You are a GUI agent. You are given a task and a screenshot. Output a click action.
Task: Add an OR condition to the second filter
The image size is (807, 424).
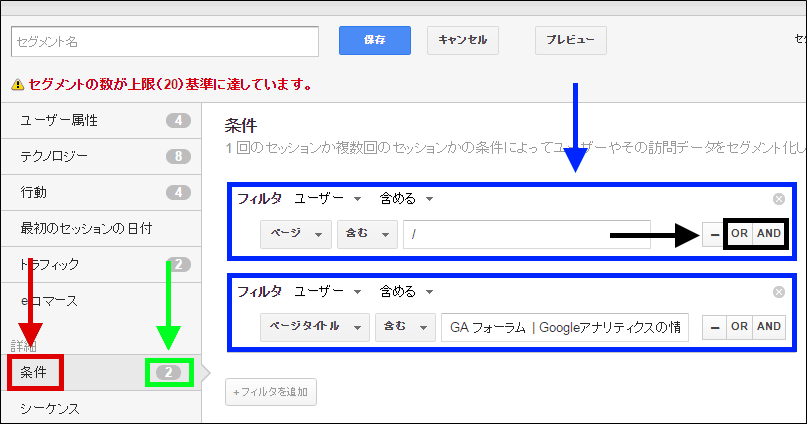coord(739,327)
